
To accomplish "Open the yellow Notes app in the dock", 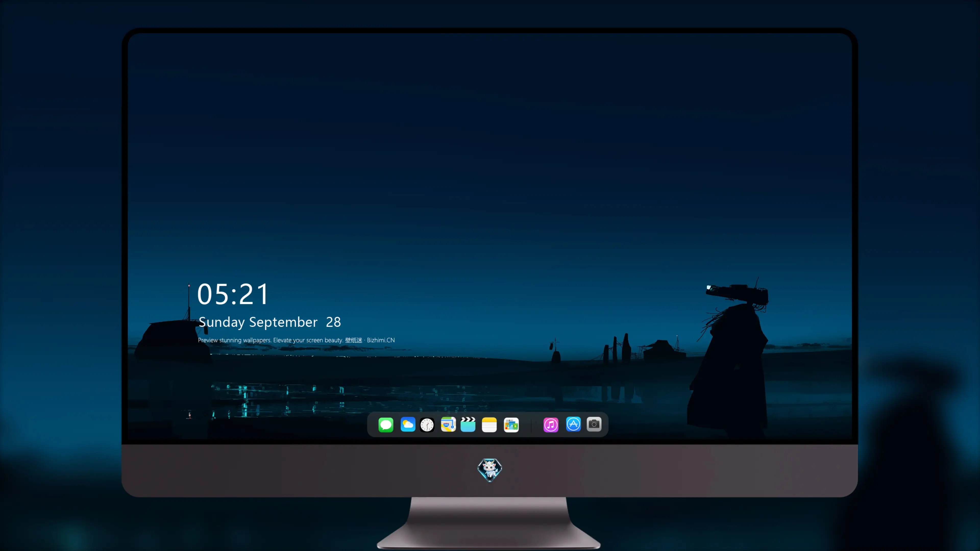I will click(489, 425).
